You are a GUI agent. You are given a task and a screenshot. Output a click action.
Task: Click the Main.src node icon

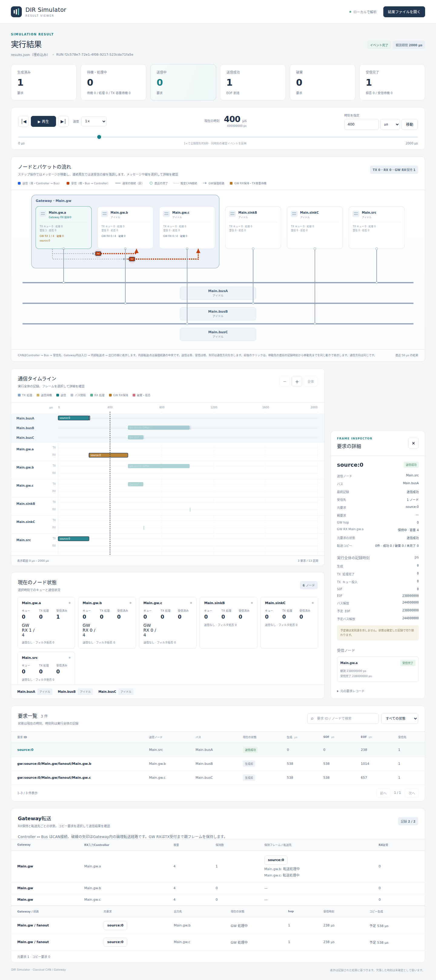[x=356, y=214]
